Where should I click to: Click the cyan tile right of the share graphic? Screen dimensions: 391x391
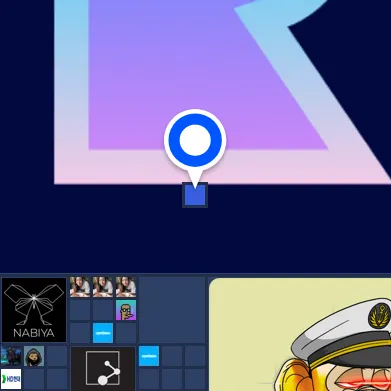[149, 356]
